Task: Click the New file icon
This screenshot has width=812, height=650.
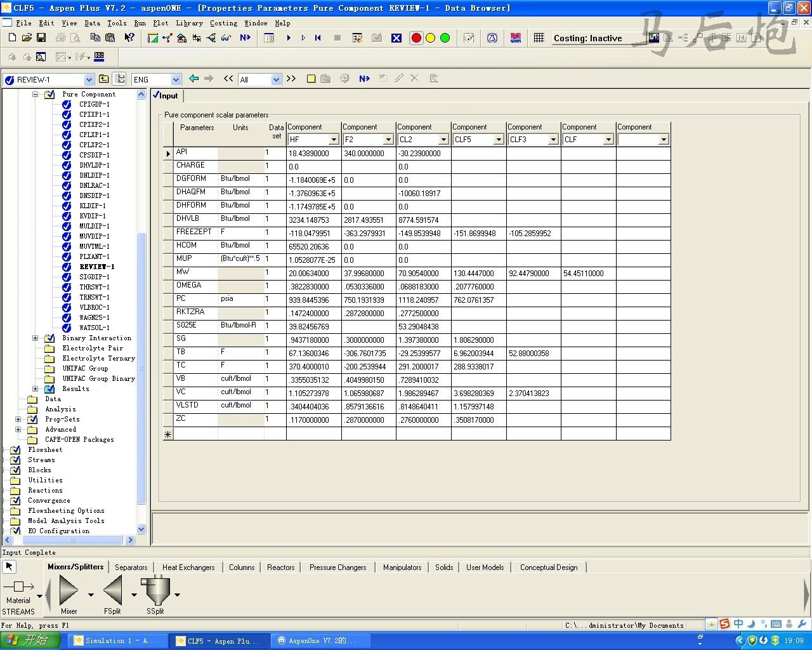Action: click(x=12, y=38)
